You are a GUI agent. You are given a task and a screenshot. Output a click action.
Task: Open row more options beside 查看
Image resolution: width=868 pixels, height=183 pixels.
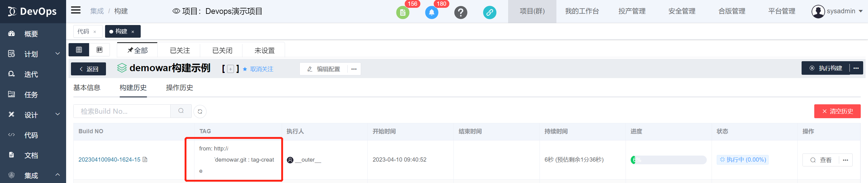pos(845,160)
